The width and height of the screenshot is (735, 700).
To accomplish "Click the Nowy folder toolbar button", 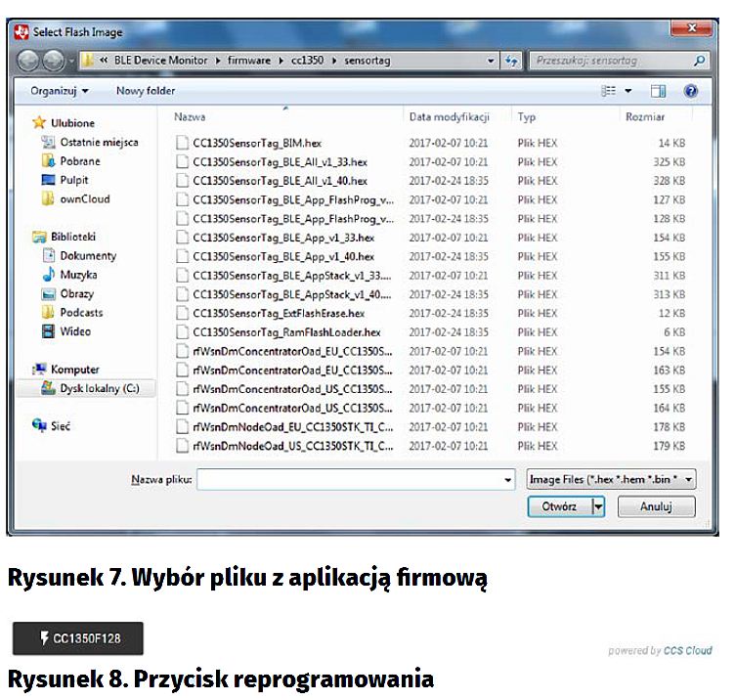I will (x=146, y=91).
